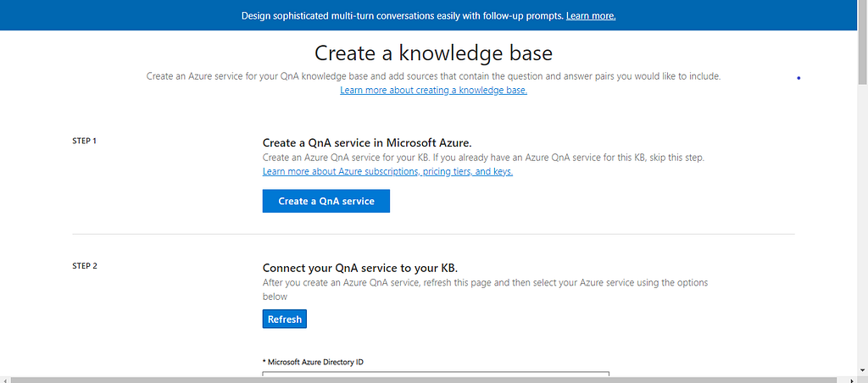Image resolution: width=868 pixels, height=383 pixels.
Task: Click the banner's Learn more link
Action: click(x=591, y=16)
